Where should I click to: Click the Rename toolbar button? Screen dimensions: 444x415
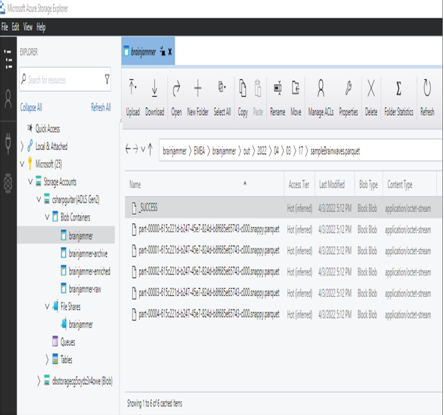click(277, 98)
